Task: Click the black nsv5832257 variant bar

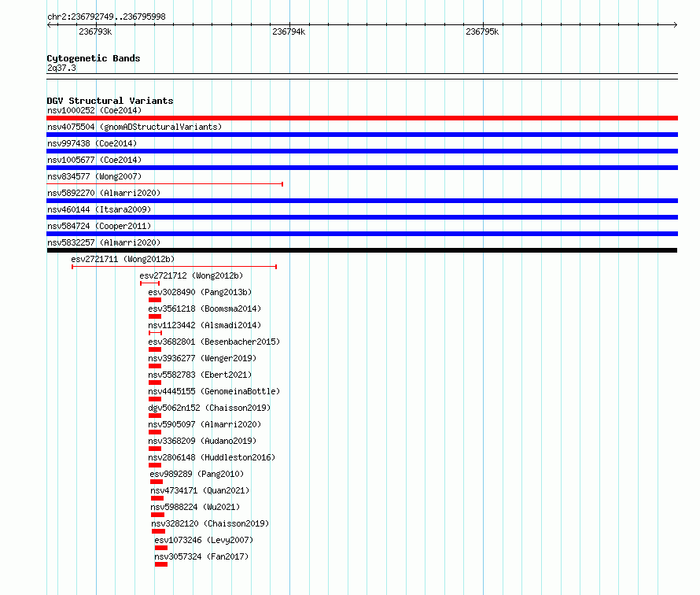Action: (362, 250)
